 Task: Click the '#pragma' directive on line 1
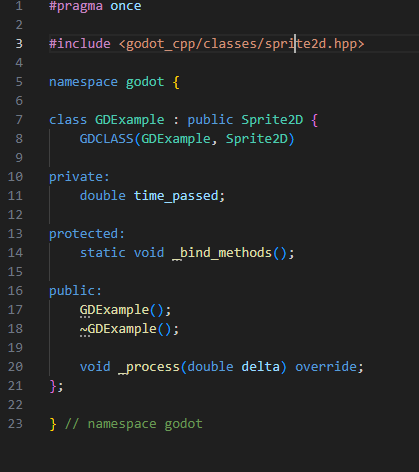pos(76,6)
